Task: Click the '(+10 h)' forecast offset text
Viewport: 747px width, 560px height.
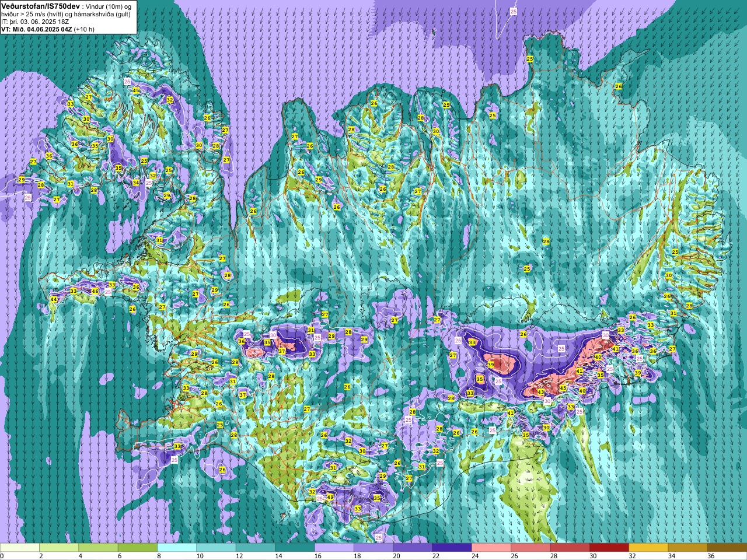Action: pyautogui.click(x=84, y=29)
